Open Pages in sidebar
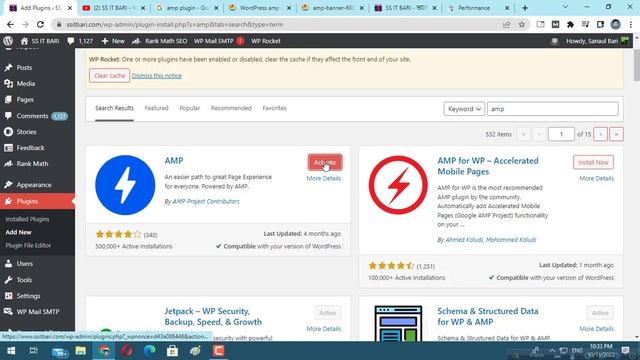The width and height of the screenshot is (640, 360). pyautogui.click(x=25, y=99)
